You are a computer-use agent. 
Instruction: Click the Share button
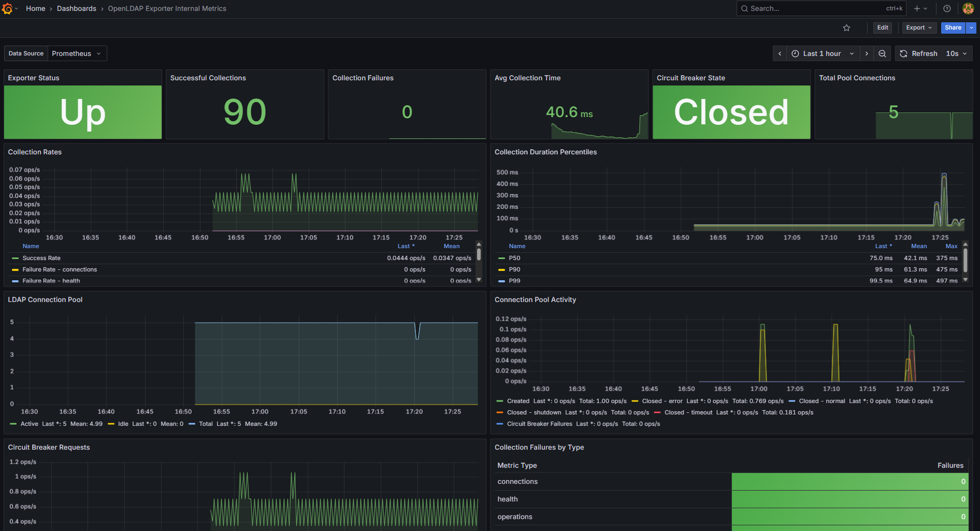coord(953,28)
